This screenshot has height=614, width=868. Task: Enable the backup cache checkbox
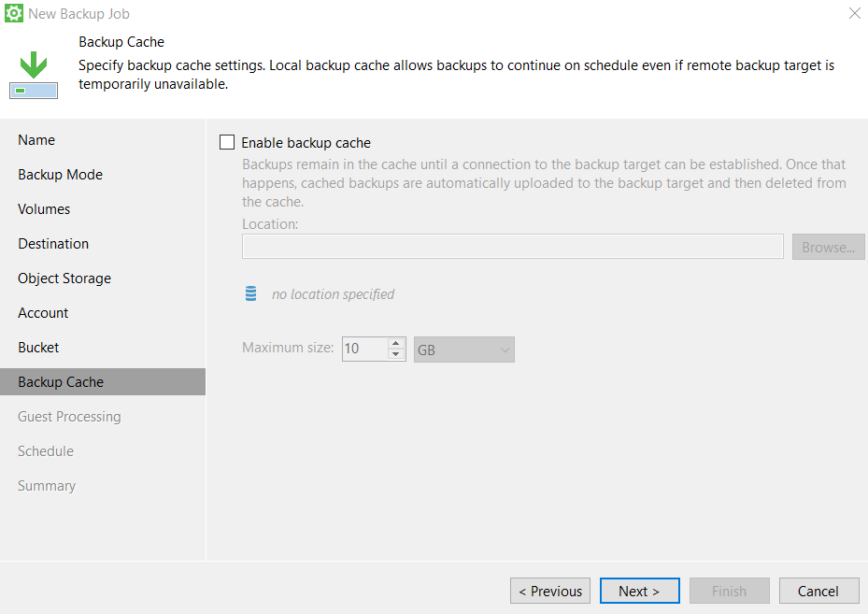227,143
